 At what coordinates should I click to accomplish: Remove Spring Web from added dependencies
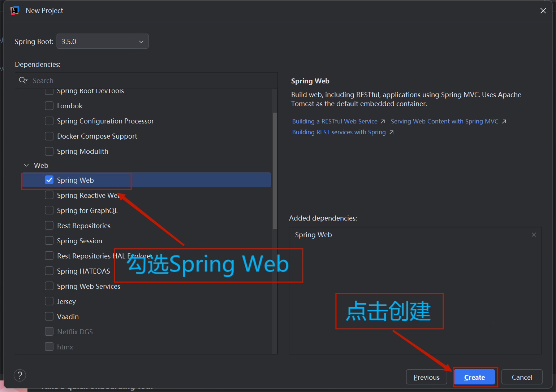click(534, 235)
